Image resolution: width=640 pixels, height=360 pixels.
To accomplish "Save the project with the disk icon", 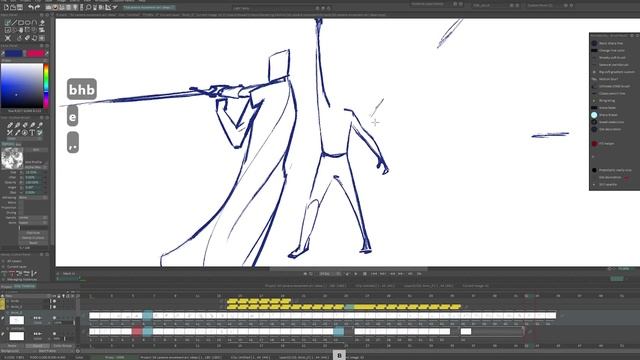I will (x=19, y=7).
